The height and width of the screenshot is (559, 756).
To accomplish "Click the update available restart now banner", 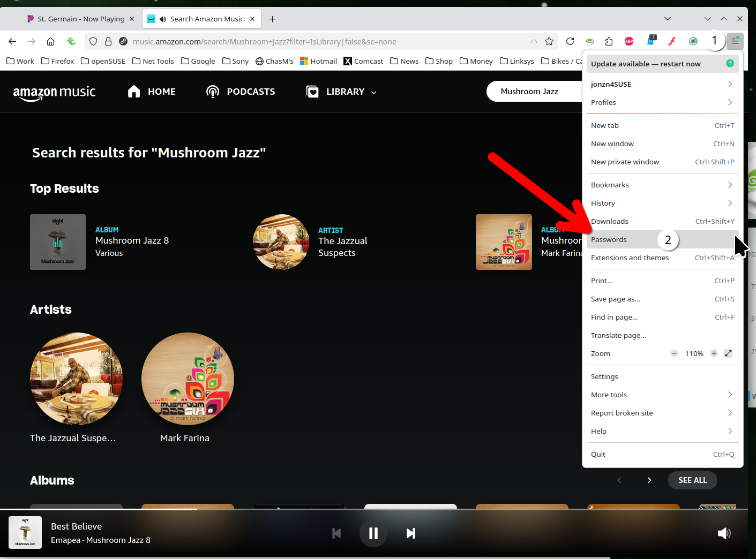I will point(662,64).
